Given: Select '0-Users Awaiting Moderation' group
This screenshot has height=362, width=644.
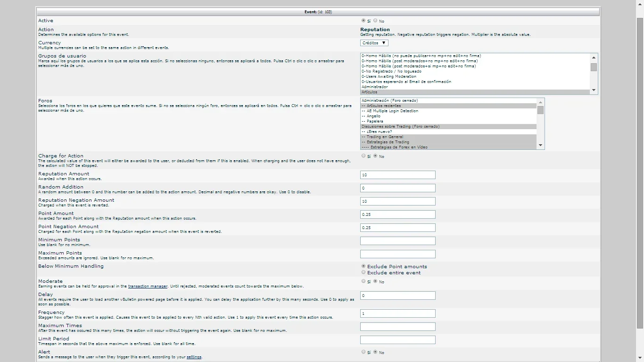Looking at the screenshot, I should tap(475, 77).
